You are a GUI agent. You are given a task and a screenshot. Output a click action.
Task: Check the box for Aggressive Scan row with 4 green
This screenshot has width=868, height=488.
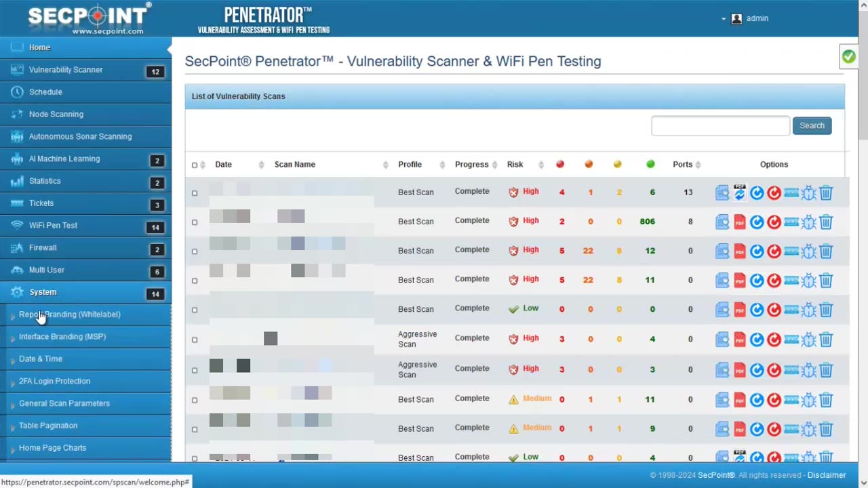pos(195,340)
